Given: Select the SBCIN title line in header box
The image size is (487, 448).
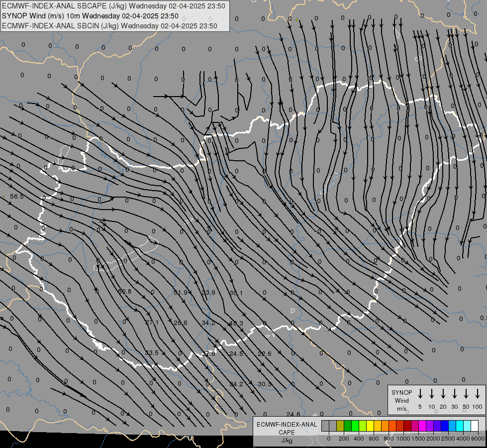Looking at the screenshot, I should click(109, 26).
